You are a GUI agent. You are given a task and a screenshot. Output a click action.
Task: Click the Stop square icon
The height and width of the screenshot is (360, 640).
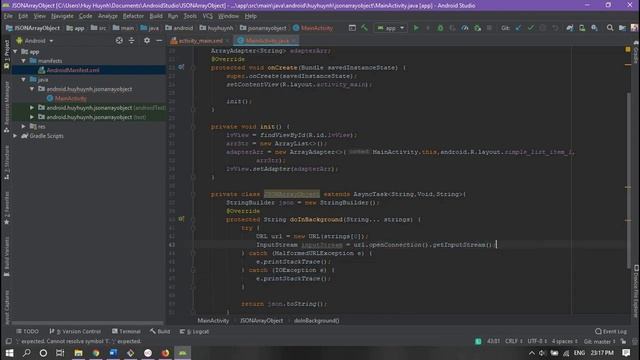tap(489, 28)
